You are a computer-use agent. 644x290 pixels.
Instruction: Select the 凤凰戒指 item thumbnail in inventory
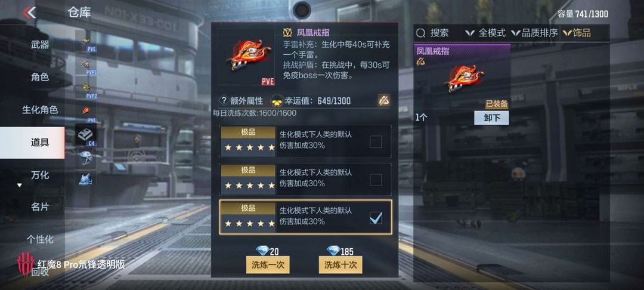pyautogui.click(x=462, y=77)
